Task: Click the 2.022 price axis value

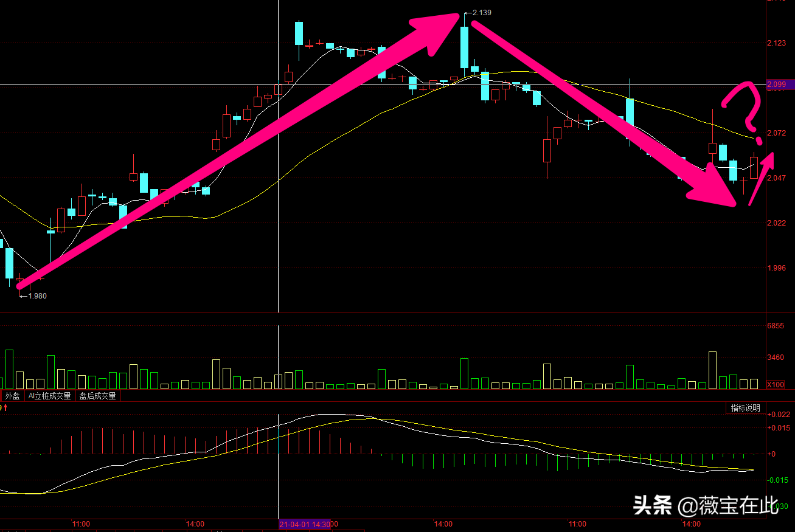Action: point(777,223)
